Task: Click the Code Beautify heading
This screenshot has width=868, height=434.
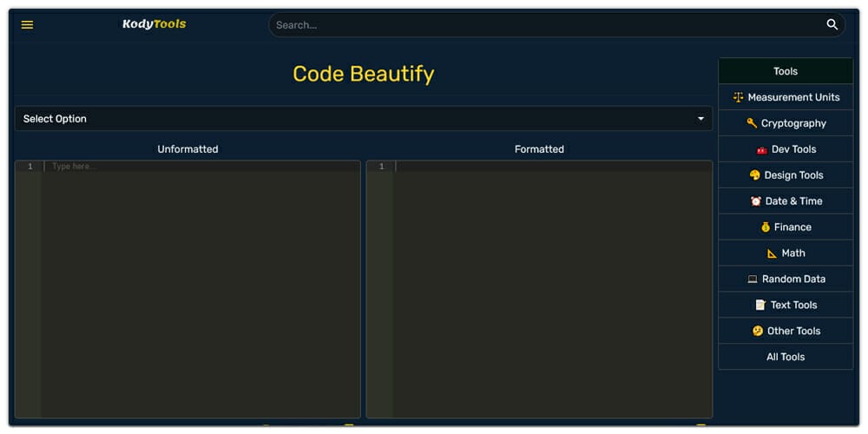Action: 364,74
